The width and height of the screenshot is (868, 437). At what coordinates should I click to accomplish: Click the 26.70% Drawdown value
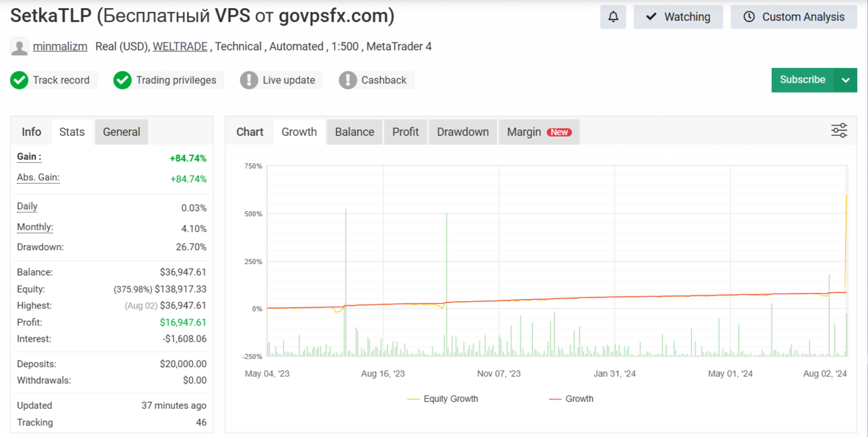[x=191, y=247]
